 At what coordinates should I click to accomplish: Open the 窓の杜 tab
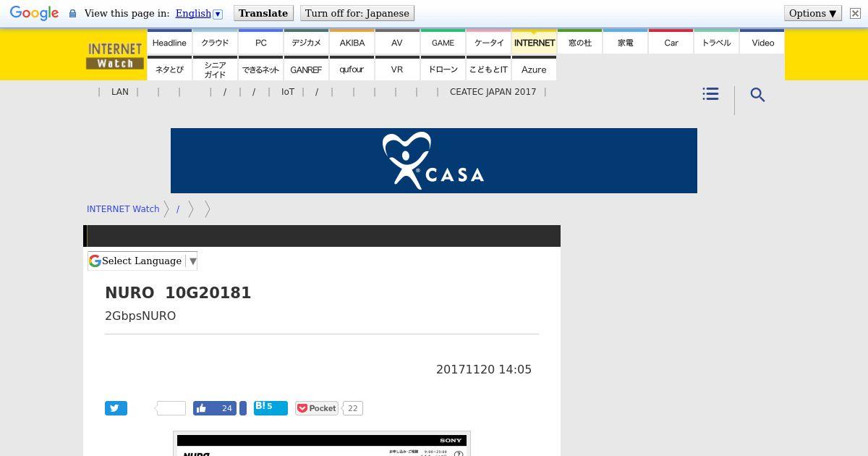[580, 42]
